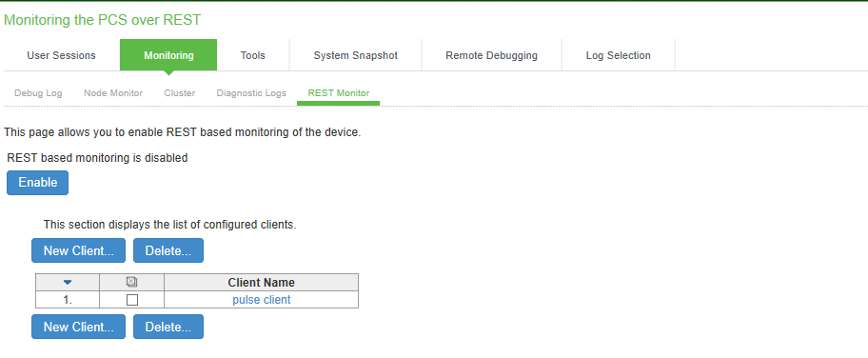Select the Monitoring tab

pos(168,55)
